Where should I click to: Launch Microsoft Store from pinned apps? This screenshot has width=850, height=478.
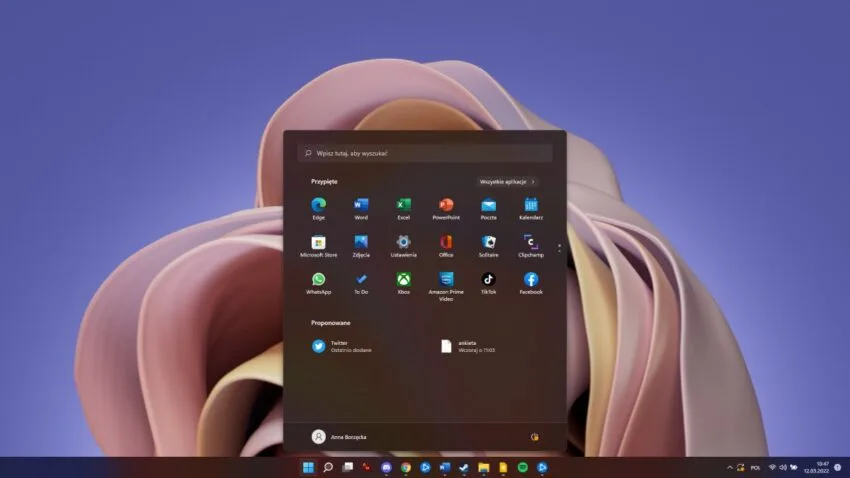tap(319, 246)
